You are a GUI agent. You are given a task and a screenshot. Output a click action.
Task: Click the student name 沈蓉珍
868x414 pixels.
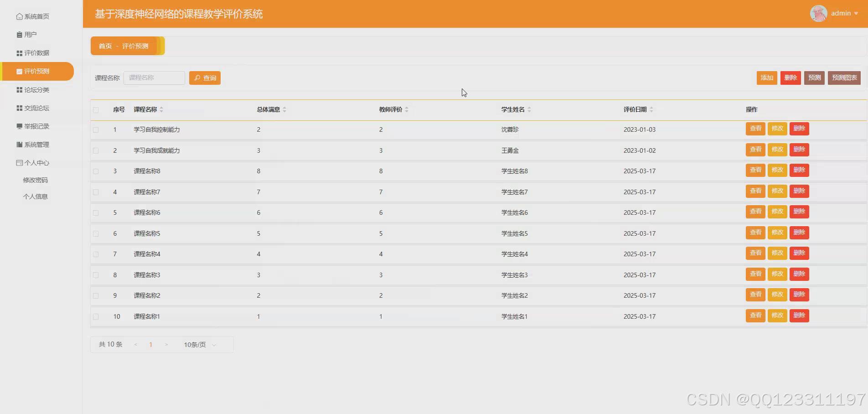point(510,129)
